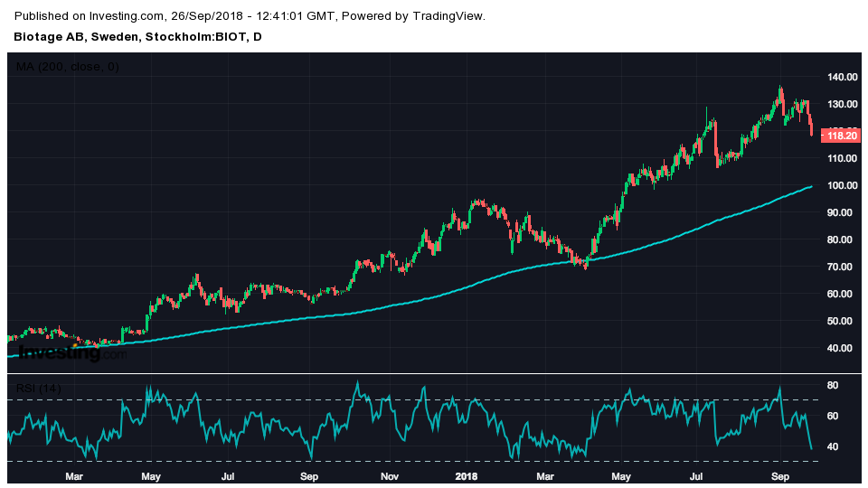
Task: Click the Nov label on the time axis
Action: click(x=390, y=476)
